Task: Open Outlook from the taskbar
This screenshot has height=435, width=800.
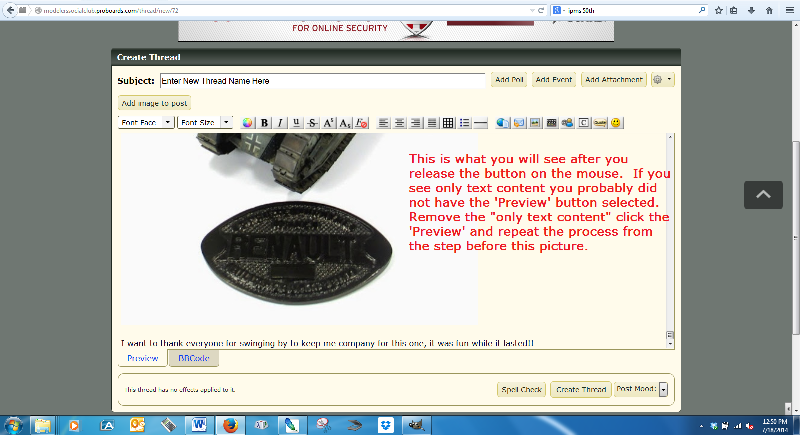Action: click(137, 425)
